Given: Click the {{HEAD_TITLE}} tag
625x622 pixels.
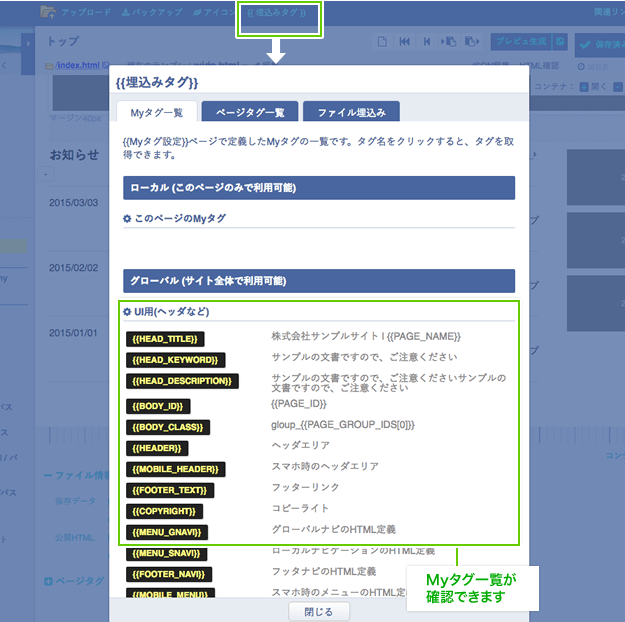Looking at the screenshot, I should [x=165, y=339].
